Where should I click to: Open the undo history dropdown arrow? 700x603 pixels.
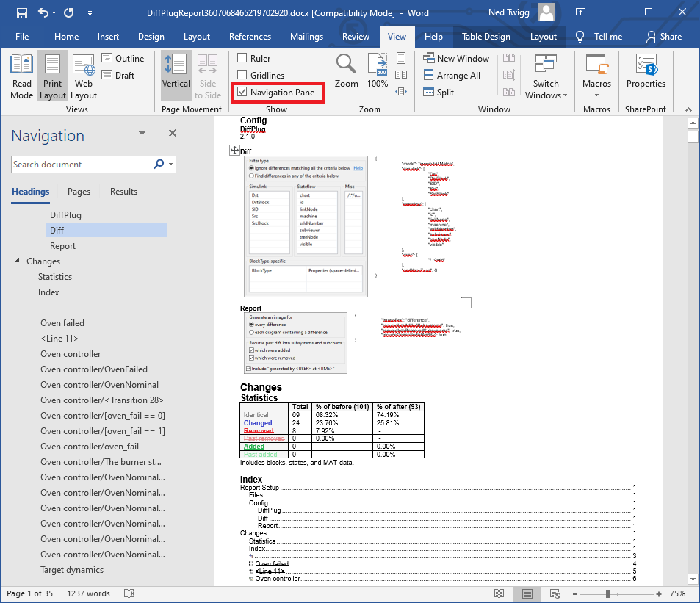click(x=54, y=13)
